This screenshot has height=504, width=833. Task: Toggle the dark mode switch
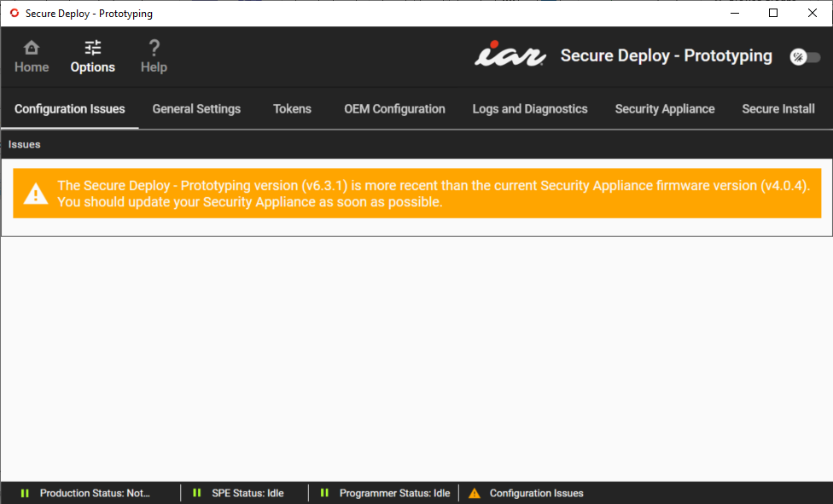(x=803, y=56)
